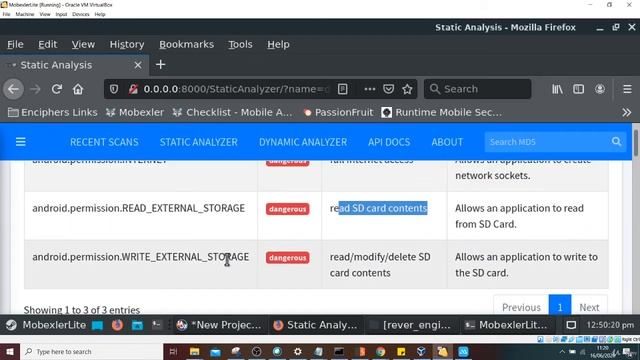Open DYNAMIC ANALYZER page
Screen dimensions: 640x360
point(303,142)
